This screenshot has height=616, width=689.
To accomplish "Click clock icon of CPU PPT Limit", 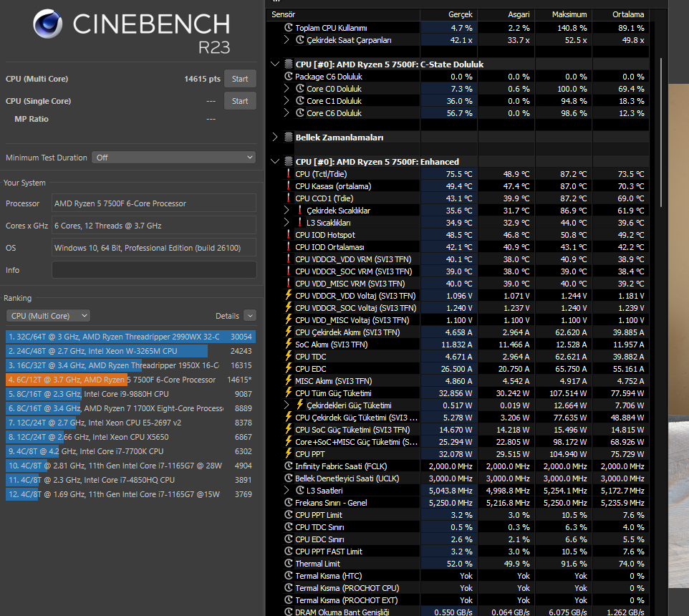I will (289, 514).
